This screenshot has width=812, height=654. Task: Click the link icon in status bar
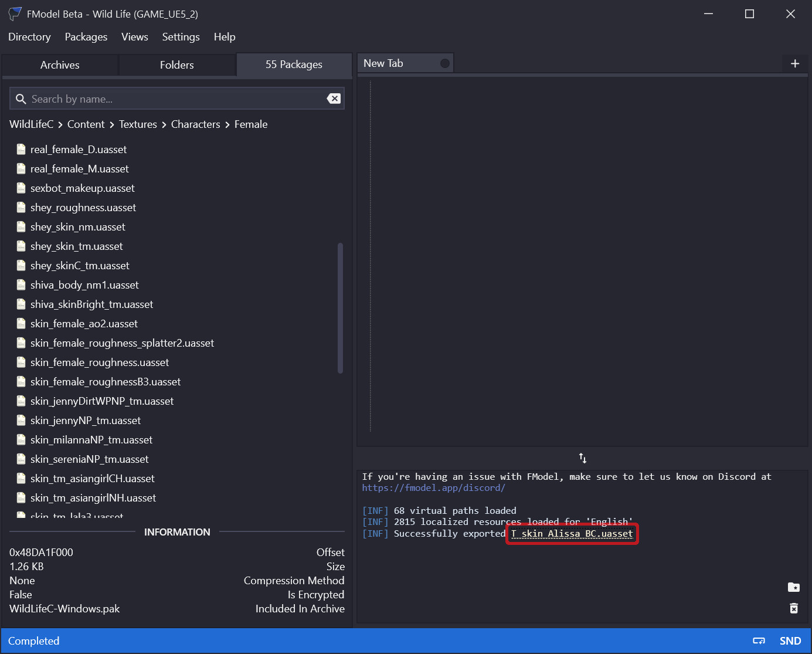[759, 641]
